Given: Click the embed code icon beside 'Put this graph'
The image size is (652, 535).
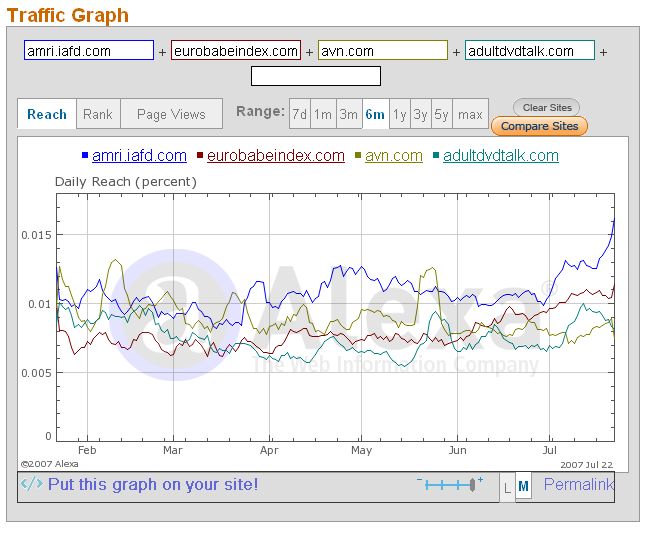Looking at the screenshot, I should click(x=32, y=483).
